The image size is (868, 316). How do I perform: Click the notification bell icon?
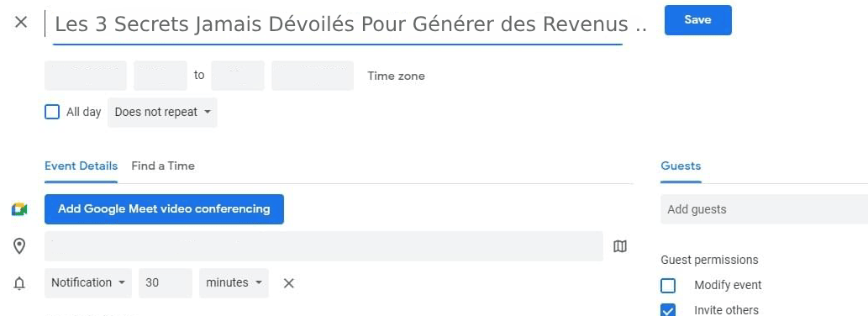19,283
